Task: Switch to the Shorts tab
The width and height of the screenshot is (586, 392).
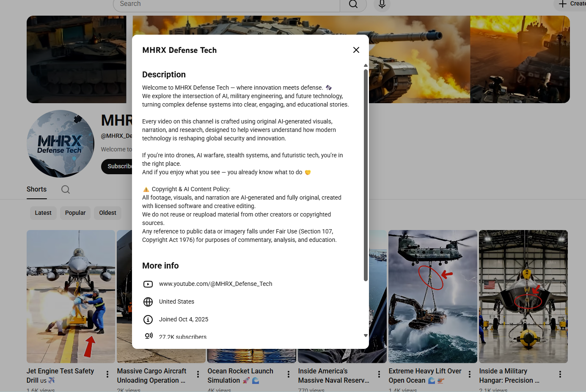Action: click(x=36, y=189)
